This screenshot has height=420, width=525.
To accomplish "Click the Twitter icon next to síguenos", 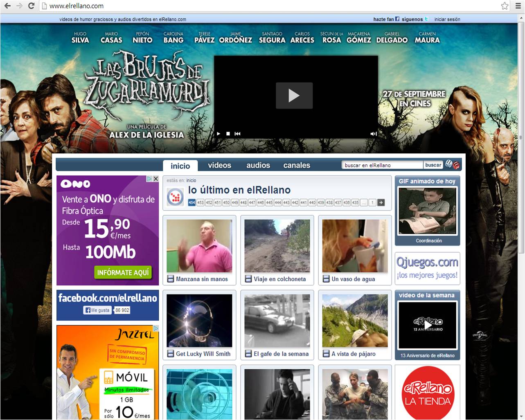I will (x=426, y=19).
